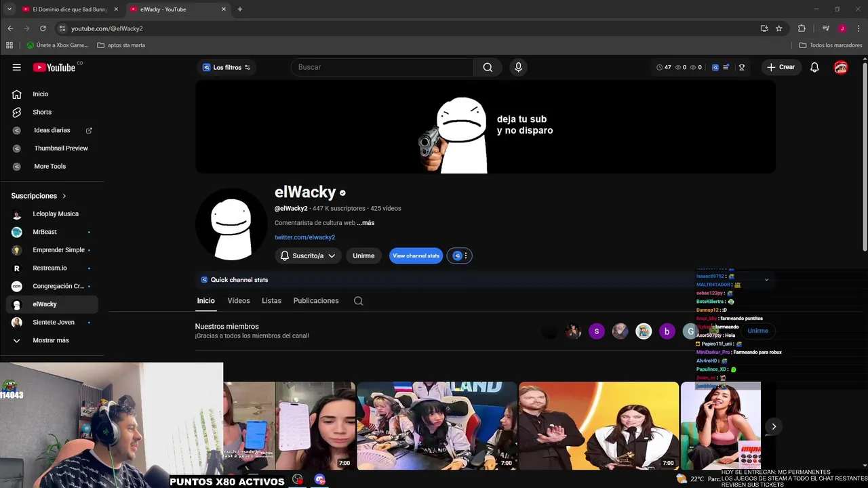Open the Suscrito/a notification dropdown

click(308, 256)
